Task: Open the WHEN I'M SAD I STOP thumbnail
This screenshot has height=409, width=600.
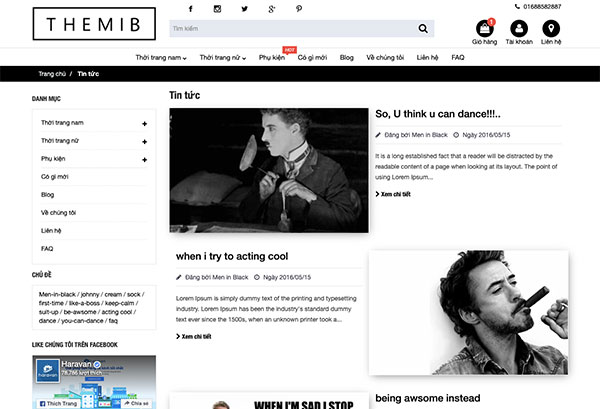Action: 269,401
